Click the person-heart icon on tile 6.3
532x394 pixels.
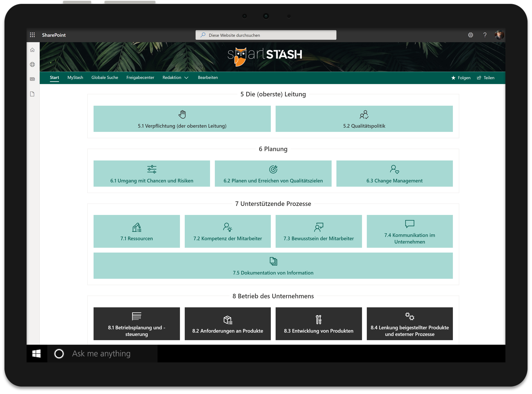click(x=395, y=169)
